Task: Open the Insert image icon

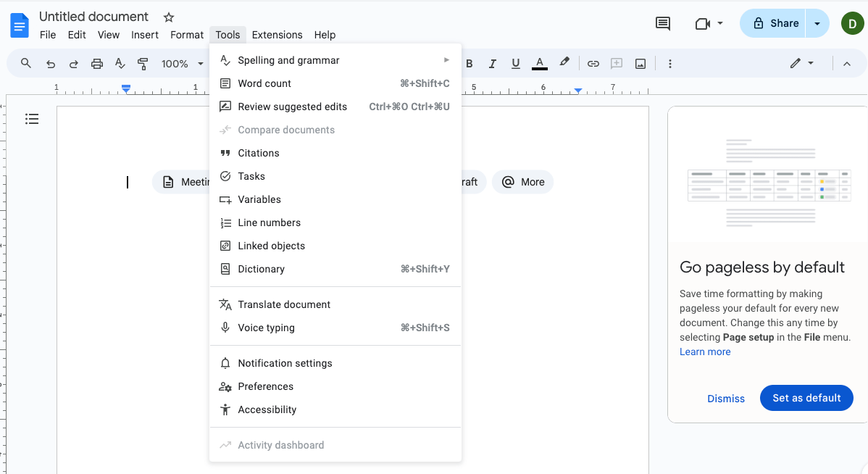Action: pos(640,63)
